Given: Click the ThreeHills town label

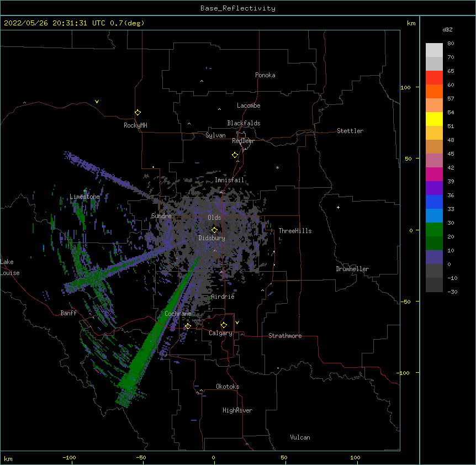Looking at the screenshot, I should coord(295,231).
